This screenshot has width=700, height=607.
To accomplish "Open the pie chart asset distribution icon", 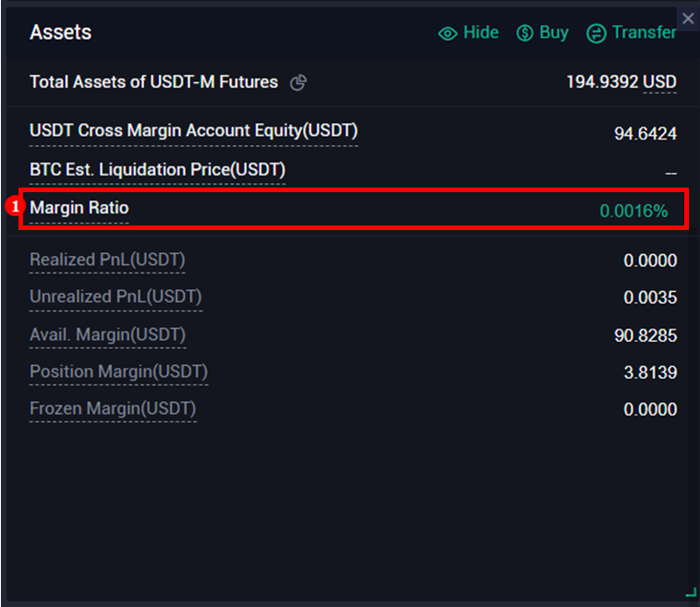I will click(297, 83).
